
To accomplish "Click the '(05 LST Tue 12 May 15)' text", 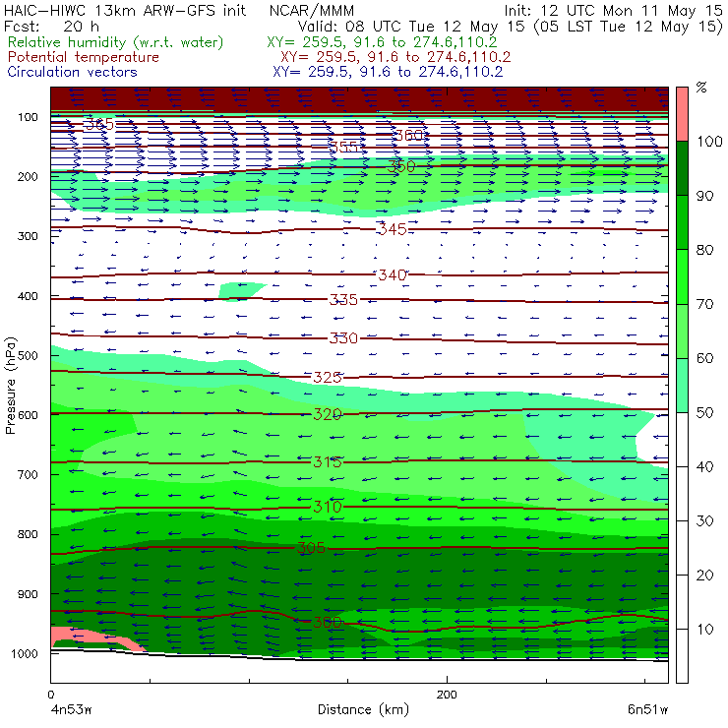I will click(x=629, y=27).
